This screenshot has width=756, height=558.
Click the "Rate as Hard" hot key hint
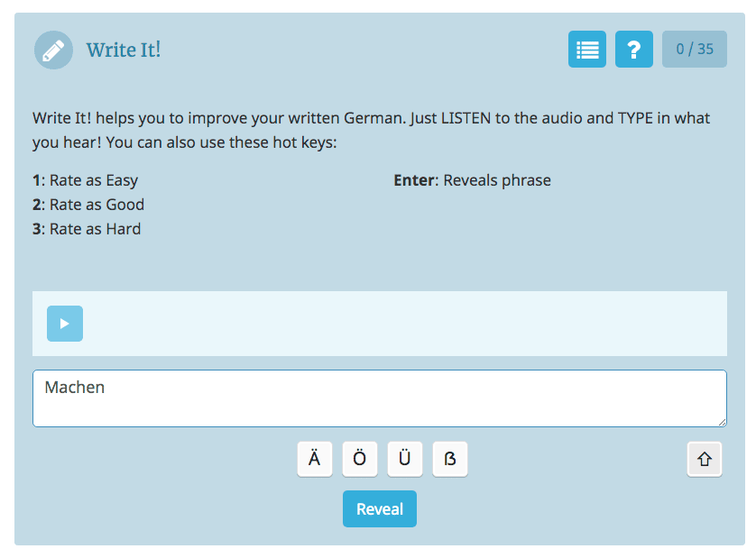(87, 229)
